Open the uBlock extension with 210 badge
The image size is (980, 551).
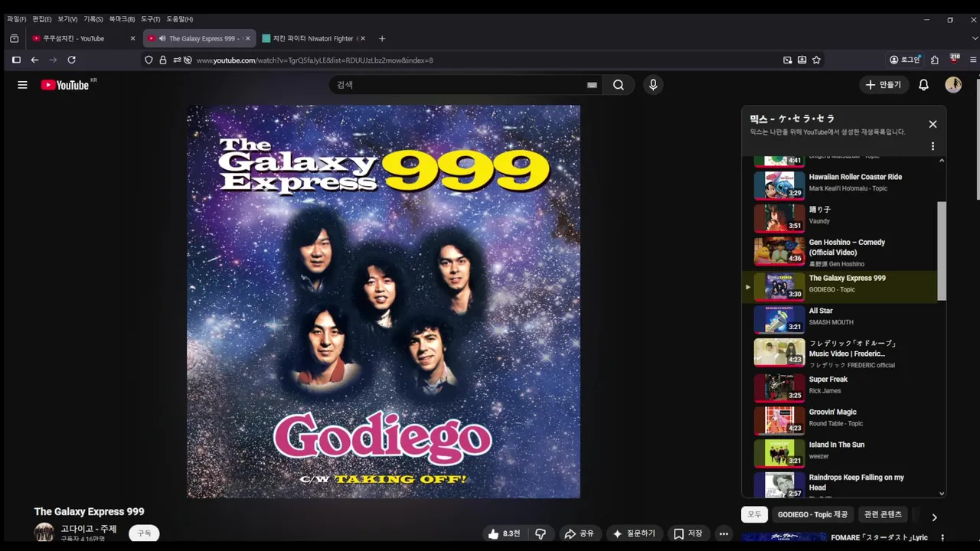click(954, 59)
